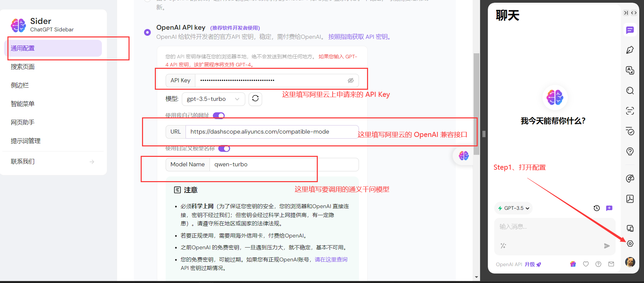Screen dimensions: 644x283
Task: Open the Search tool in right sidebar
Action: point(630,91)
